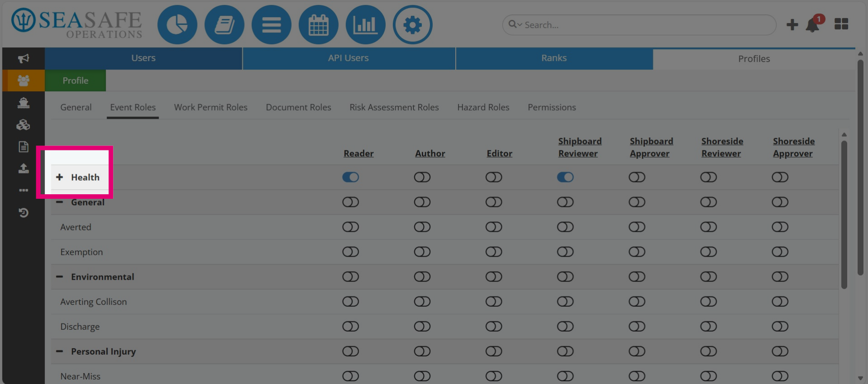
Task: Open notifications bell icon
Action: pyautogui.click(x=813, y=25)
